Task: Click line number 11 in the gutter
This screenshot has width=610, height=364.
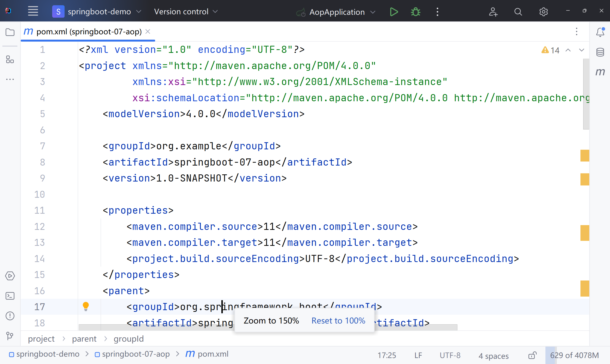Action: [x=40, y=210]
